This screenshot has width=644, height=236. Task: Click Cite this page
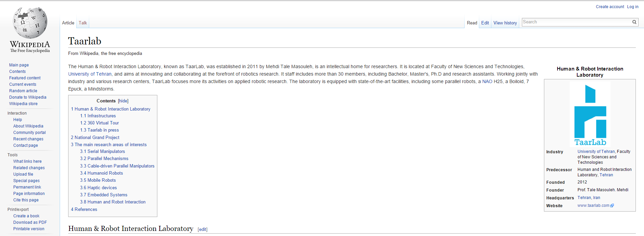[x=26, y=200]
